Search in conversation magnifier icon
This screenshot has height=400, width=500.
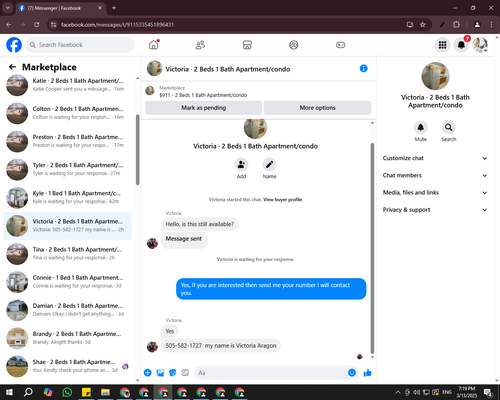(449, 127)
